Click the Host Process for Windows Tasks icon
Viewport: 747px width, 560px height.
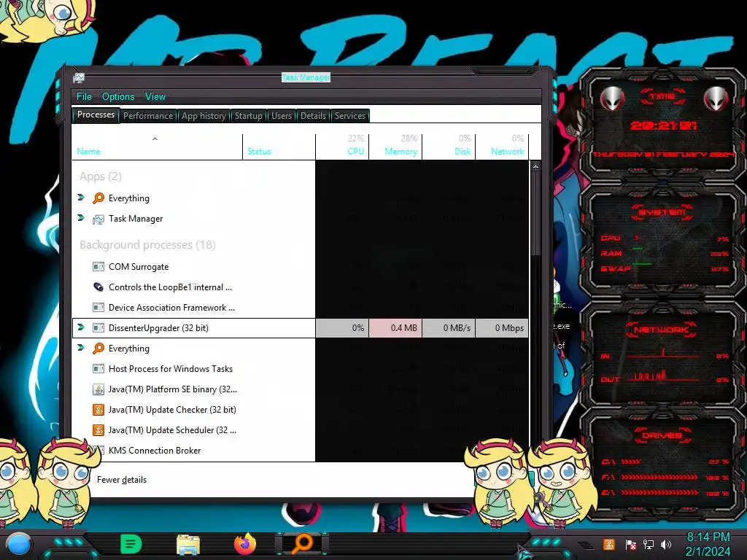98,368
